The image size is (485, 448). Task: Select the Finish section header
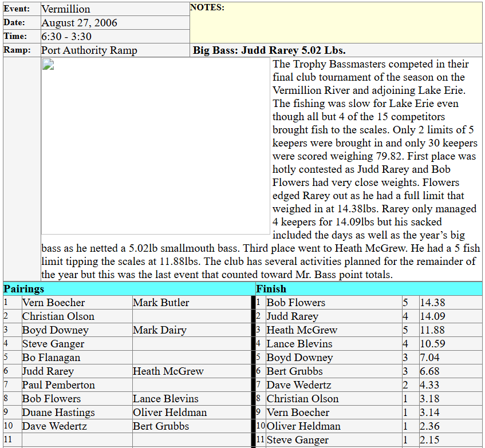point(271,289)
